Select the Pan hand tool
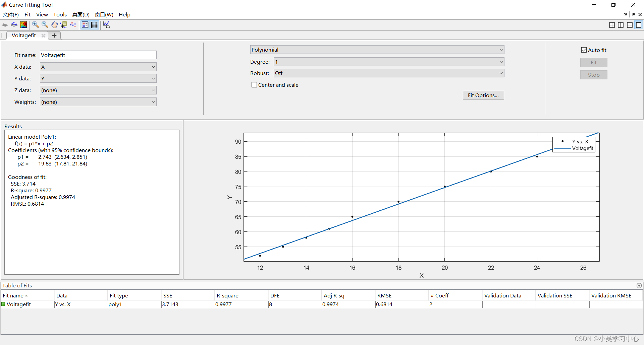This screenshot has width=644, height=345. (x=54, y=25)
